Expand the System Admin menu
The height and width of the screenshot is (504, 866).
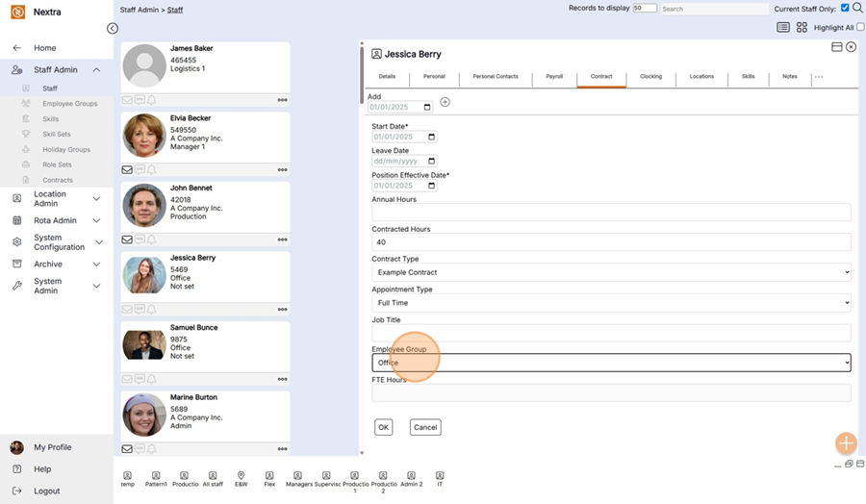(x=96, y=286)
